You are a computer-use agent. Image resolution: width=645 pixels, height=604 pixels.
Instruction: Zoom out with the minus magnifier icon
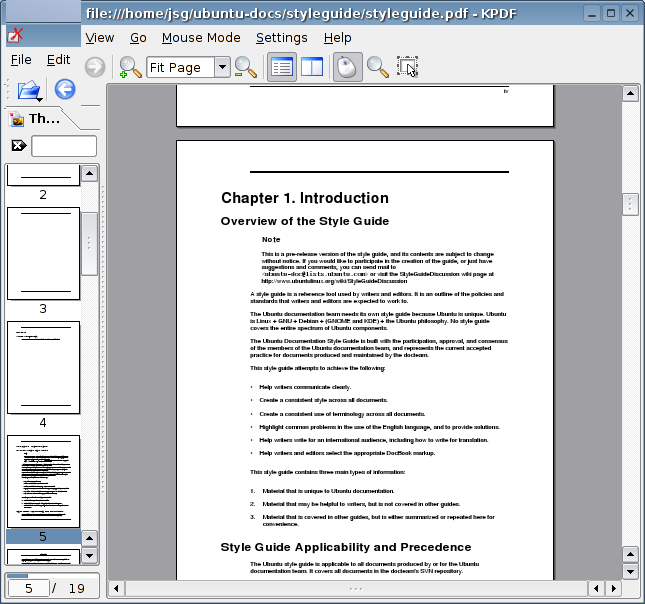(246, 67)
